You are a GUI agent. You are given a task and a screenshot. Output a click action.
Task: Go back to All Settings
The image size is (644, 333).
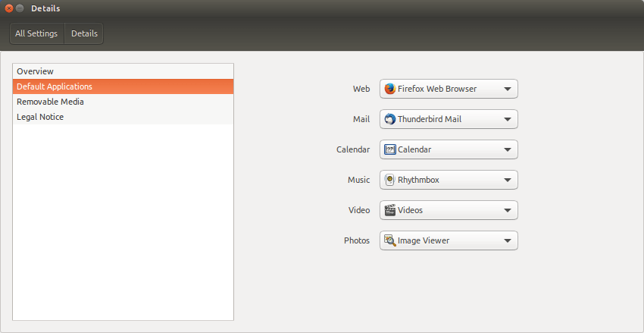point(36,33)
